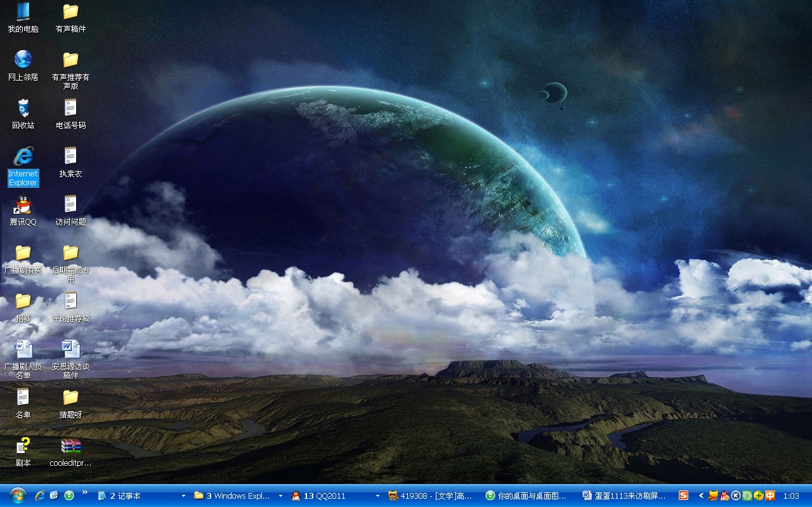Select the 访问问题 text file
The width and height of the screenshot is (812, 507).
(70, 210)
